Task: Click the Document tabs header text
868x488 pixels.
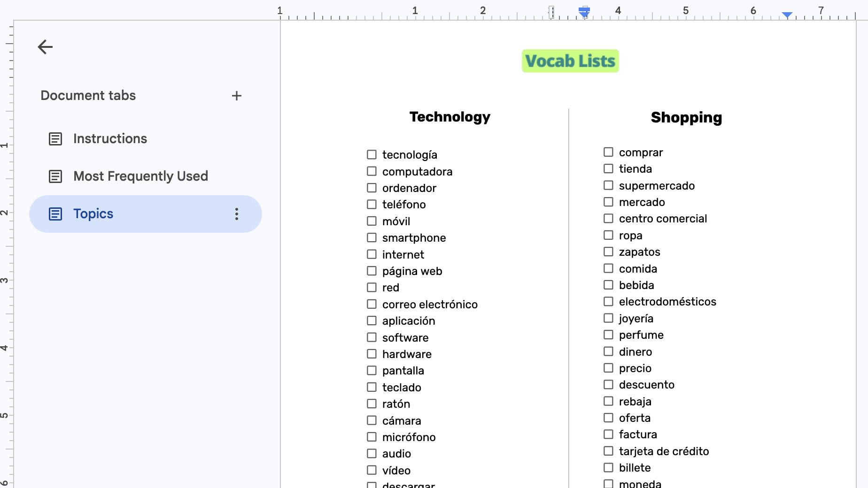Action: click(88, 95)
